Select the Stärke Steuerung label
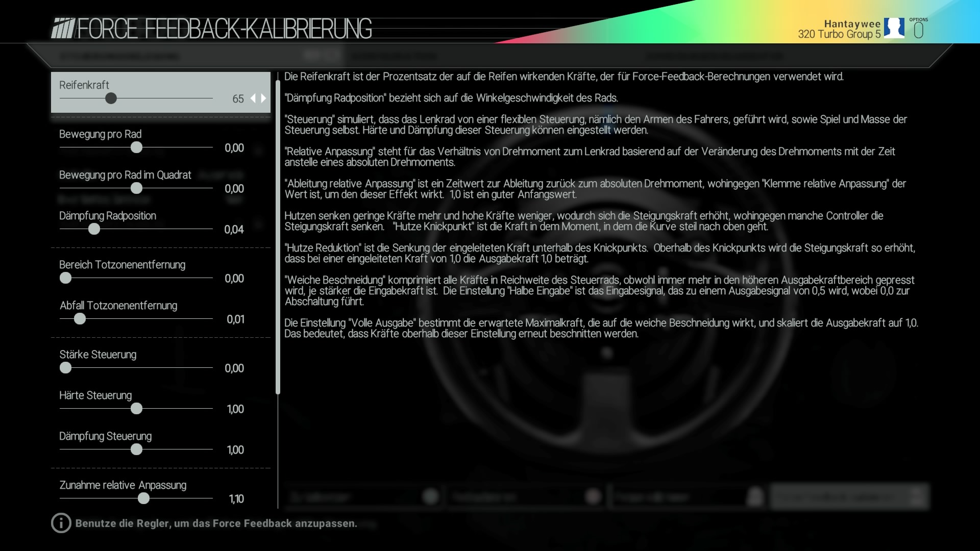 click(98, 355)
